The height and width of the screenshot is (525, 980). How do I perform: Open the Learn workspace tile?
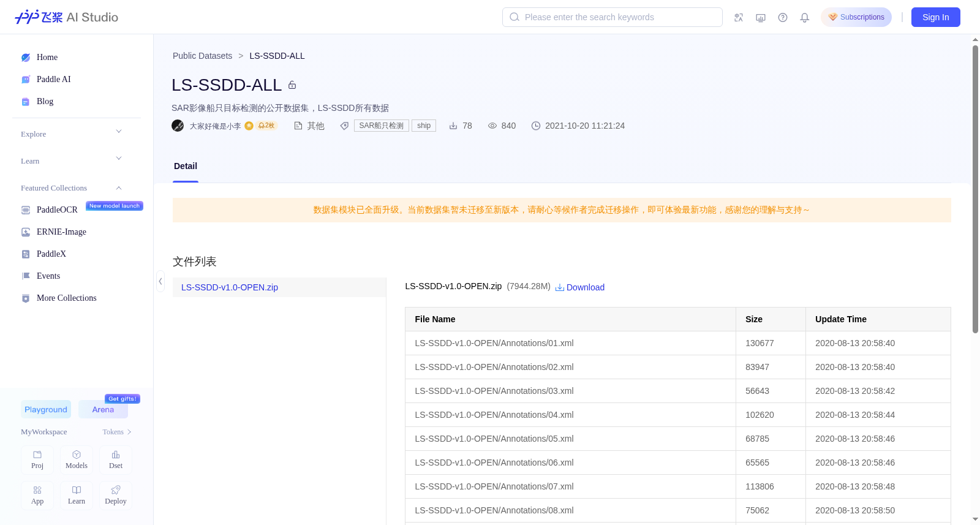coord(77,496)
